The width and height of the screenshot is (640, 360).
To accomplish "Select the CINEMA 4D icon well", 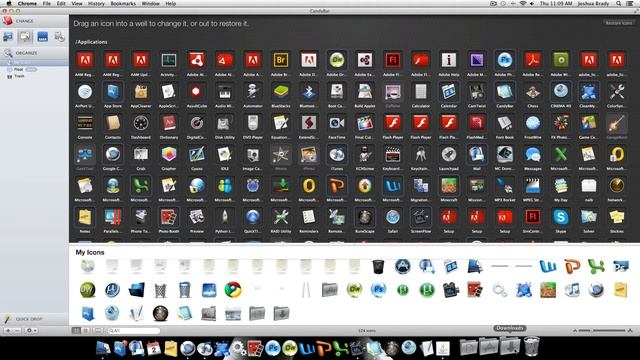I will pos(561,92).
